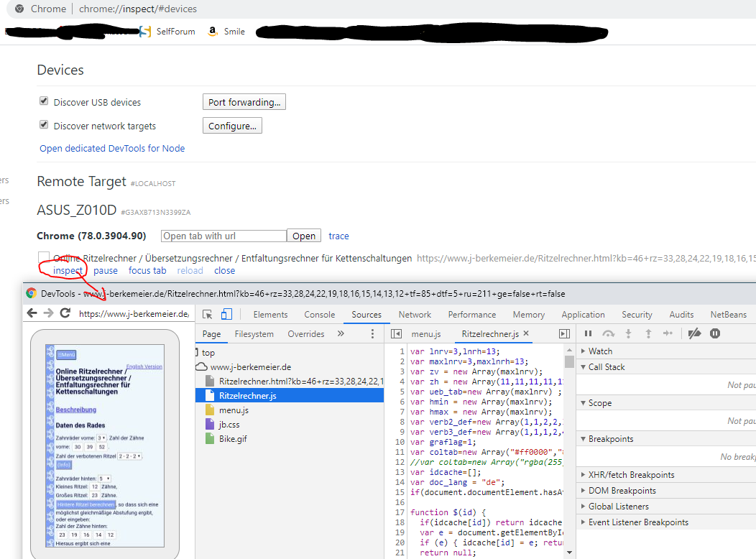Click the deactivate breakpoints icon
The width and height of the screenshot is (756, 559).
[x=694, y=333]
